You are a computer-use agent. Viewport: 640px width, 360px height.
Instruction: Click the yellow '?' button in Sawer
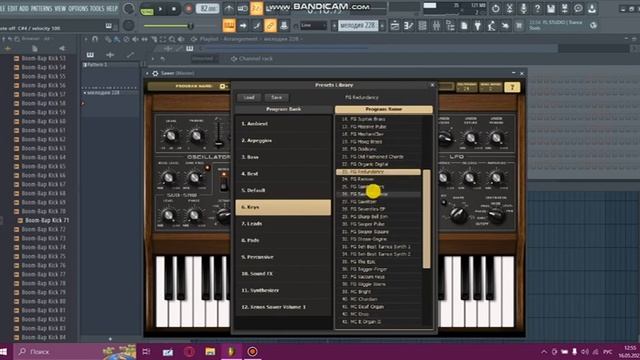click(512, 87)
